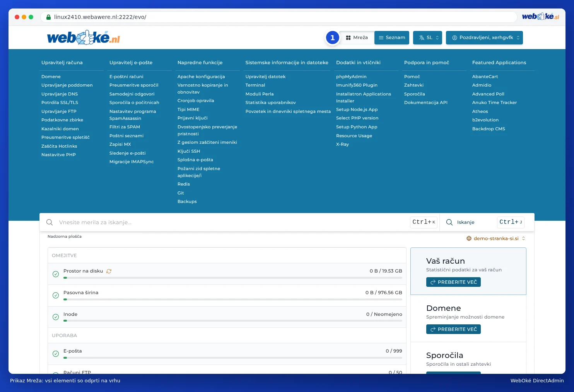Click PREBERITE VEČ under Vaš račun
The width and height of the screenshot is (574, 392).
point(453,282)
